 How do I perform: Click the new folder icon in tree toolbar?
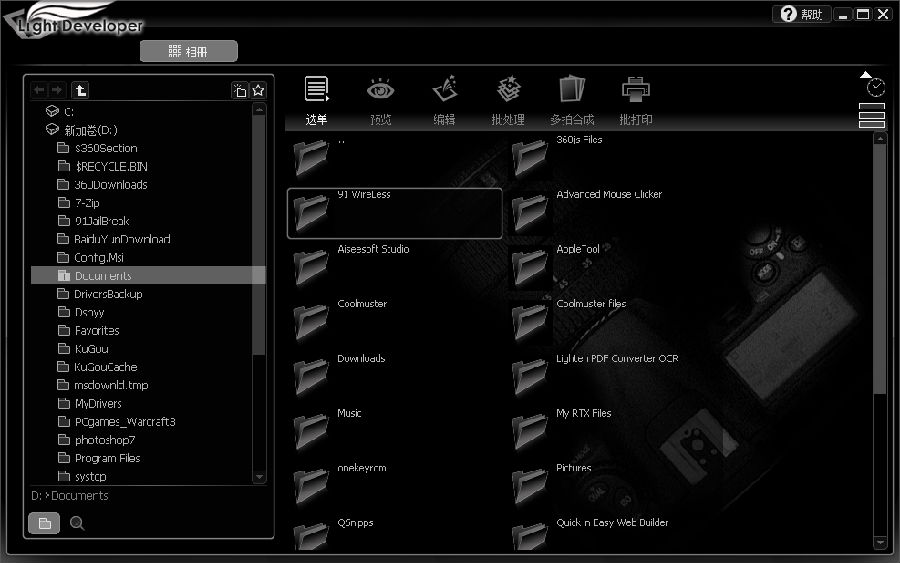[x=239, y=90]
